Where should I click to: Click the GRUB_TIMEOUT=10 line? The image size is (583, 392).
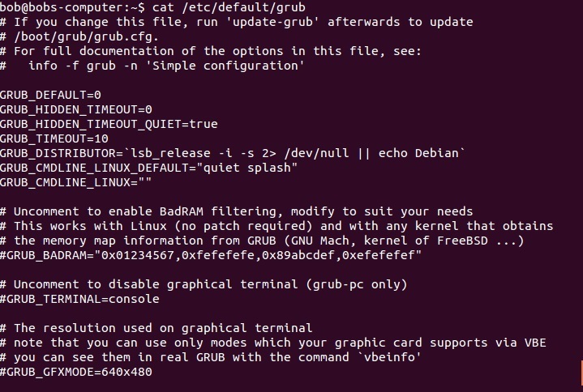(x=54, y=138)
